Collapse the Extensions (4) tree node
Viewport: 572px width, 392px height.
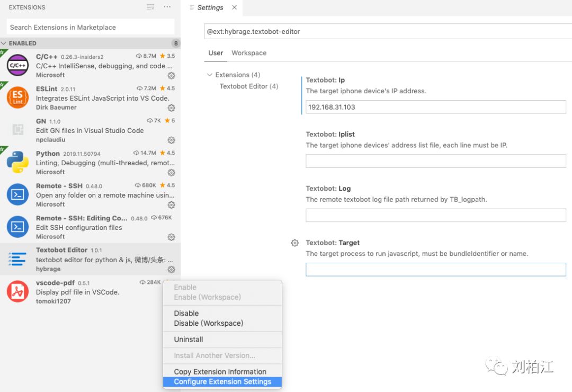tap(209, 75)
